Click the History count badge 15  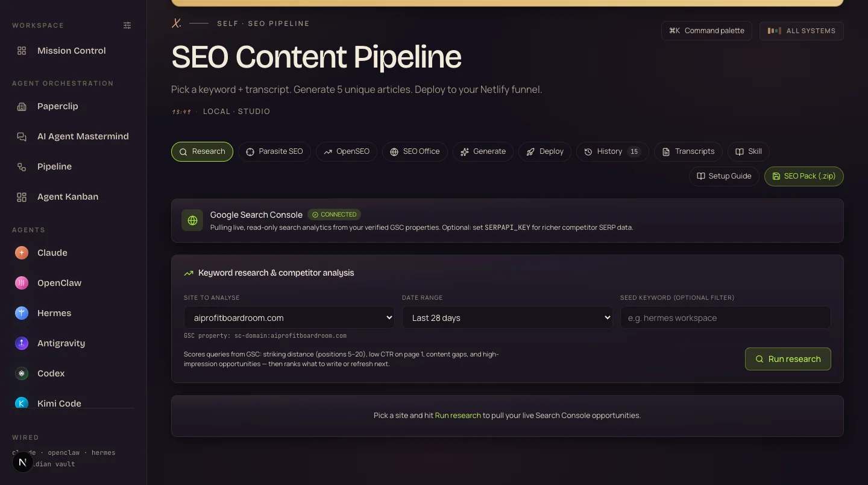click(x=634, y=151)
